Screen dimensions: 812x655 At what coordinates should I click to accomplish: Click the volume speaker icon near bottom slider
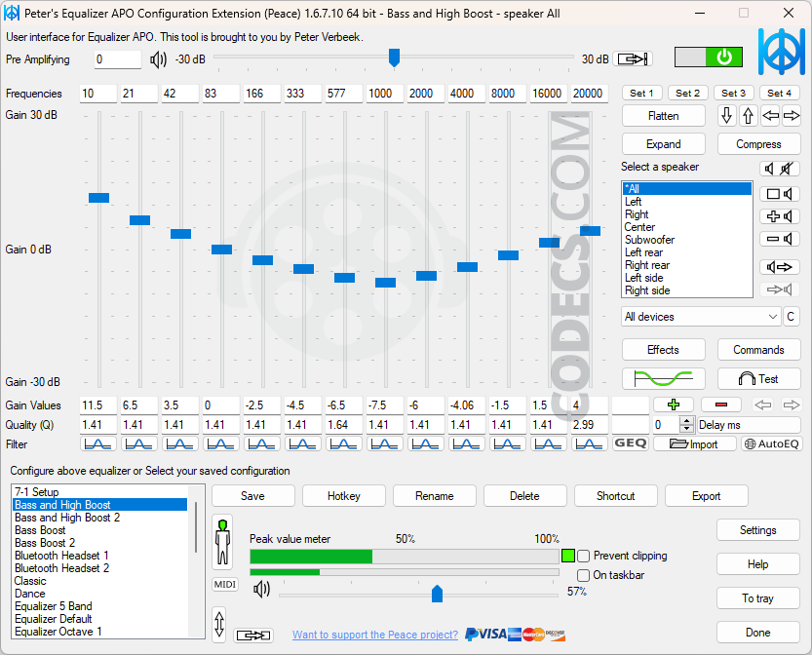pyautogui.click(x=261, y=590)
